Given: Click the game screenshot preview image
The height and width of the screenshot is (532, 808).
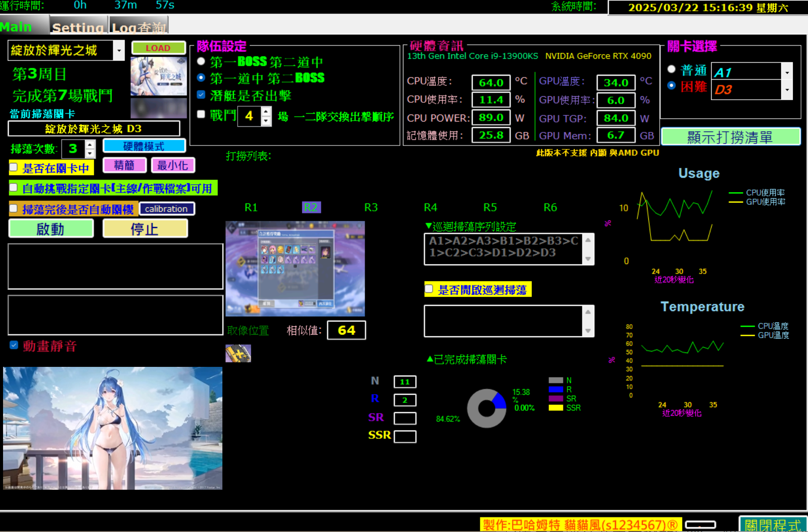Looking at the screenshot, I should coord(295,268).
